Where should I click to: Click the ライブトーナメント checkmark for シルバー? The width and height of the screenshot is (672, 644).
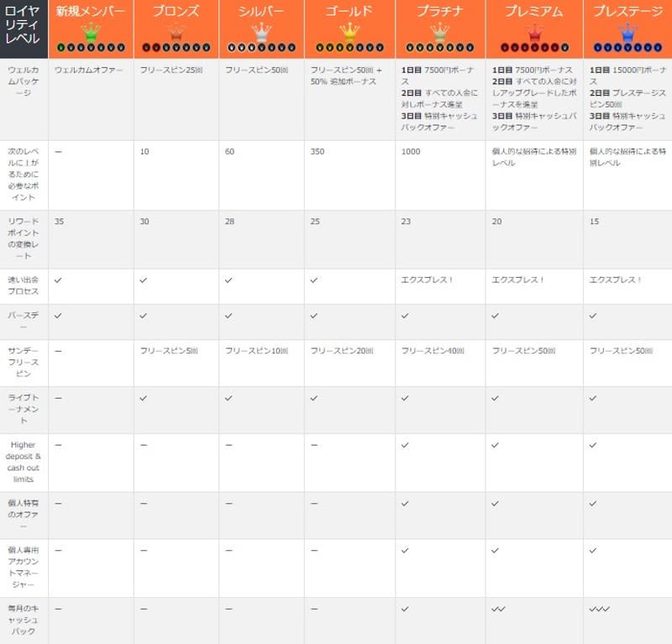tap(228, 398)
